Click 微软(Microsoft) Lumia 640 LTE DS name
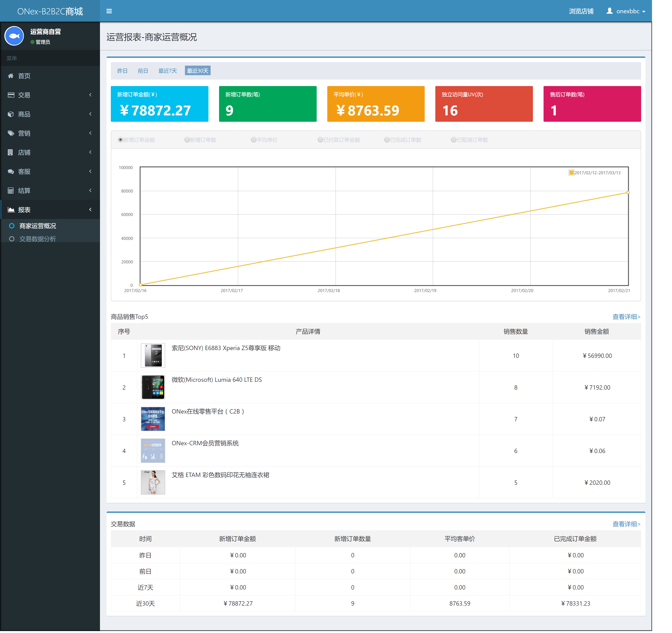 click(217, 380)
